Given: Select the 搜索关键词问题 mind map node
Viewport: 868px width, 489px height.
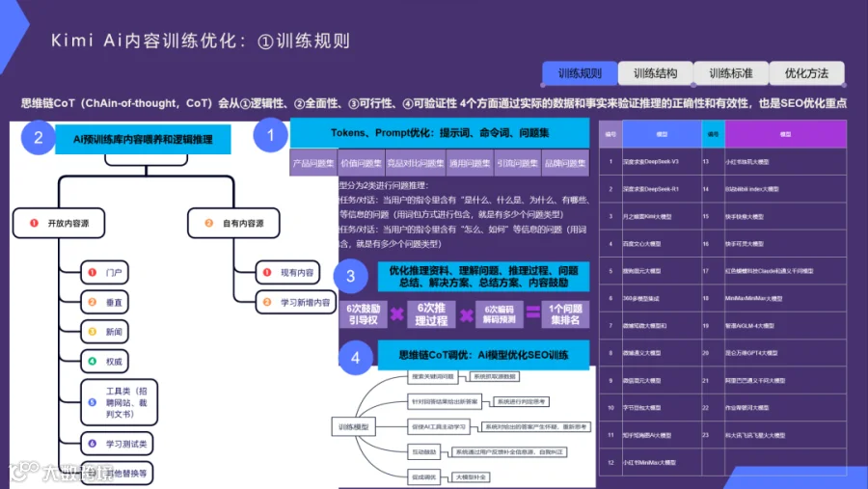Looking at the screenshot, I should tap(433, 376).
